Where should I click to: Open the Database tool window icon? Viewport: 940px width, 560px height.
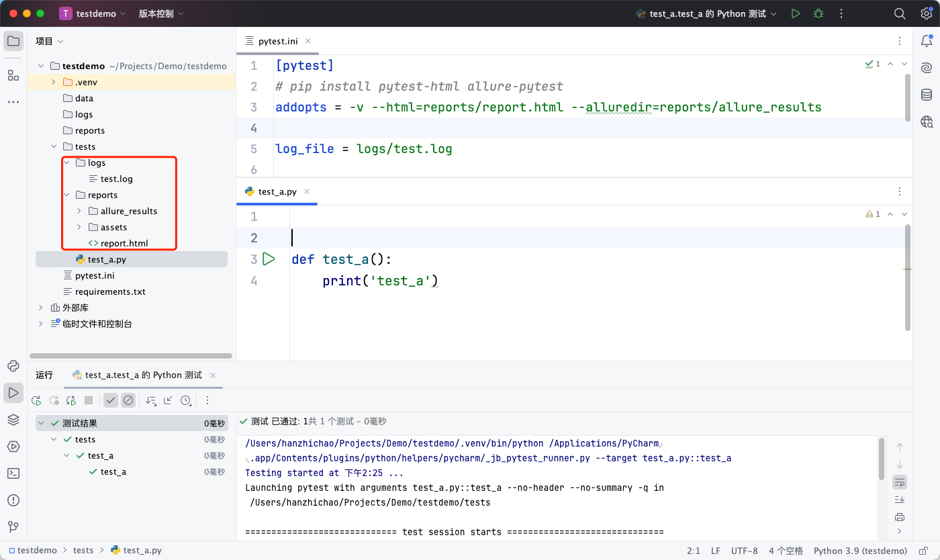coord(927,95)
